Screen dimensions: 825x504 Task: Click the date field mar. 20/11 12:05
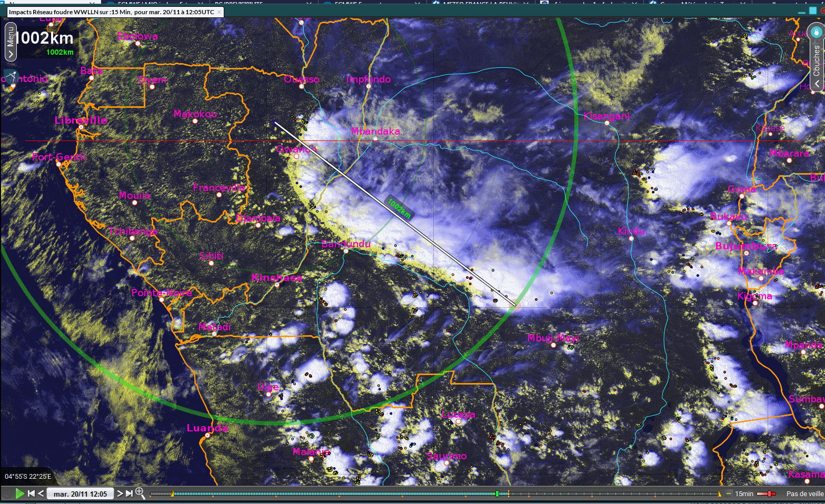[x=80, y=494]
